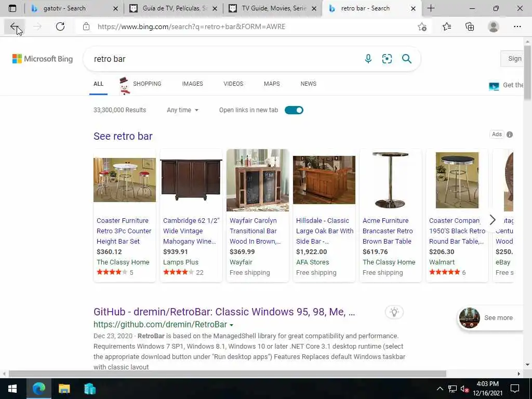Search using an image camera icon
Image resolution: width=532 pixels, height=399 pixels.
[387, 59]
